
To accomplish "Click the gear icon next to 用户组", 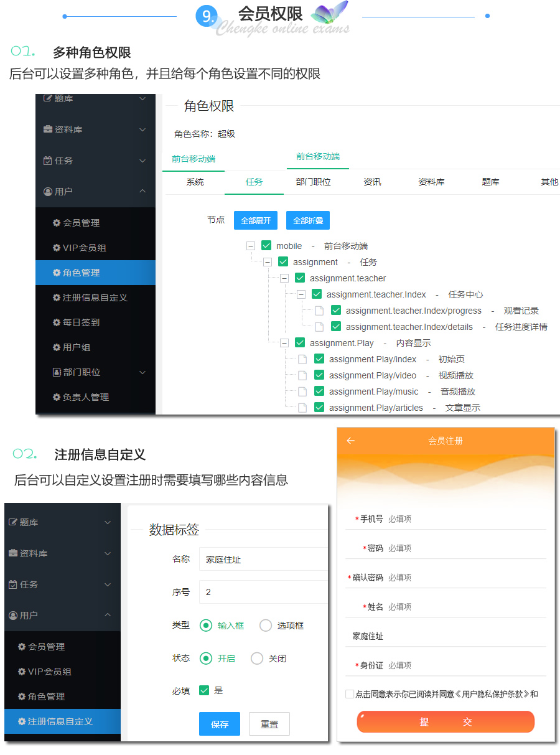I will 57,347.
